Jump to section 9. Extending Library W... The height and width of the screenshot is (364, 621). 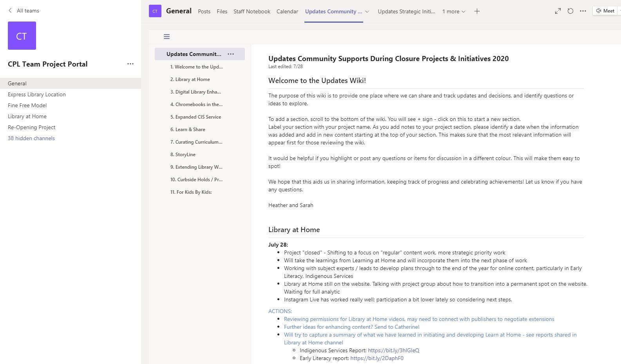coord(196,167)
